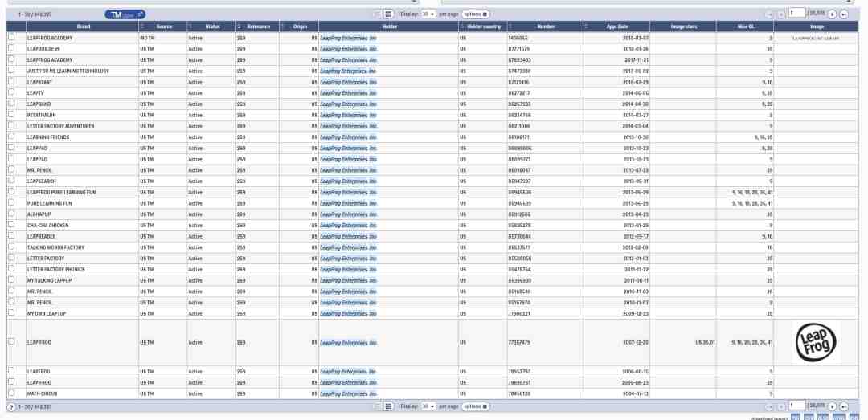
Task: Sort table by Relevance column
Action: tap(257, 27)
